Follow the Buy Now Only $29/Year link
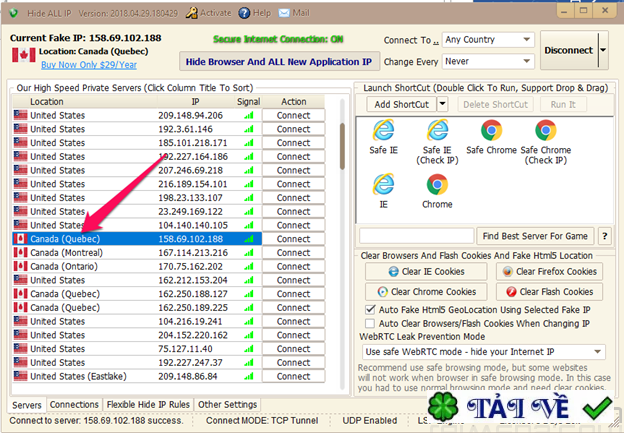The height and width of the screenshot is (433, 624). coord(89,65)
